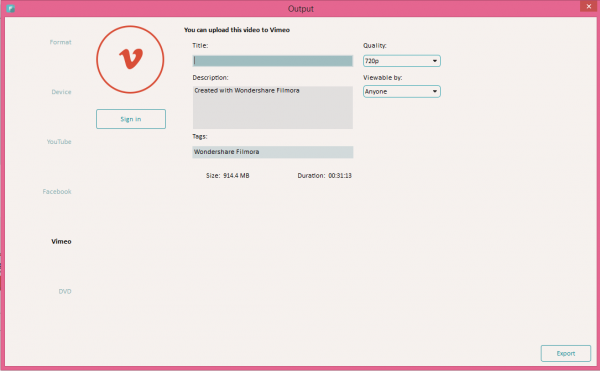Select the YouTube tab

click(x=59, y=142)
